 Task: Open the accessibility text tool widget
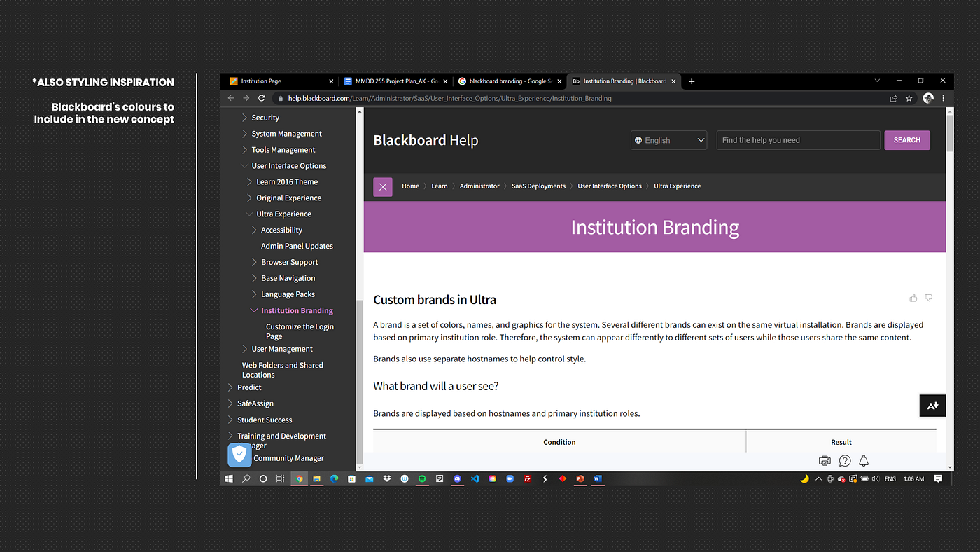932,406
